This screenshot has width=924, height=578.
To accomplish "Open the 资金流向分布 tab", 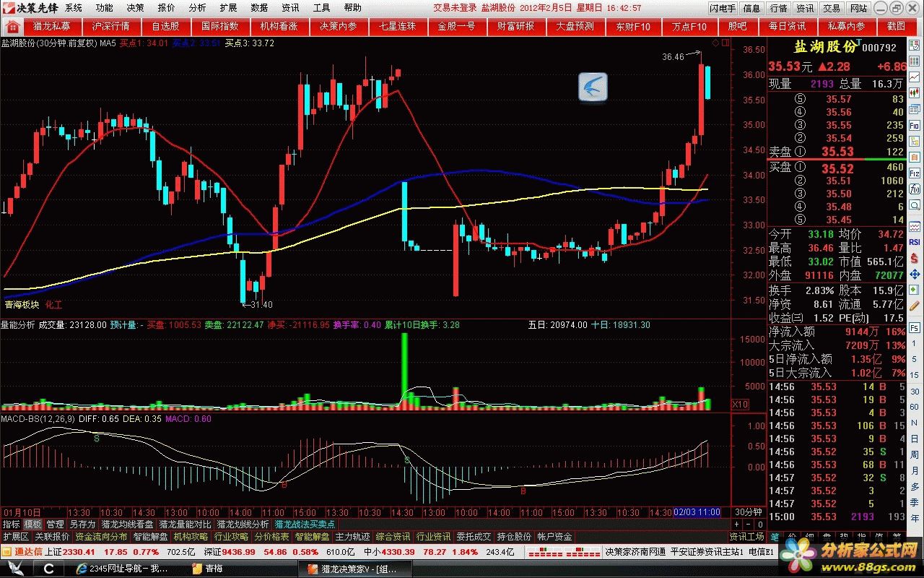I will [101, 537].
